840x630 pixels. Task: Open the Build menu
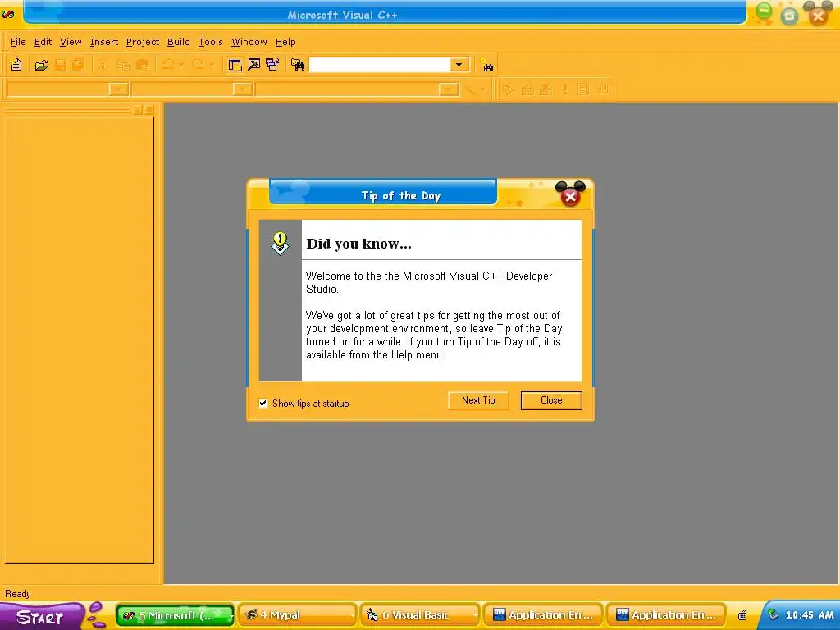(178, 42)
